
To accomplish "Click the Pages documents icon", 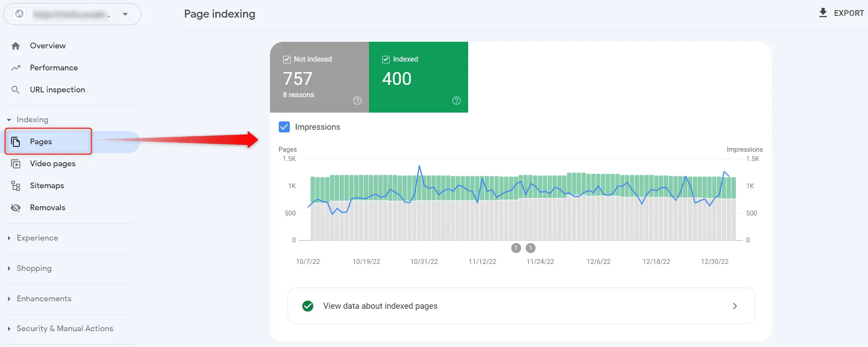I will coord(15,142).
